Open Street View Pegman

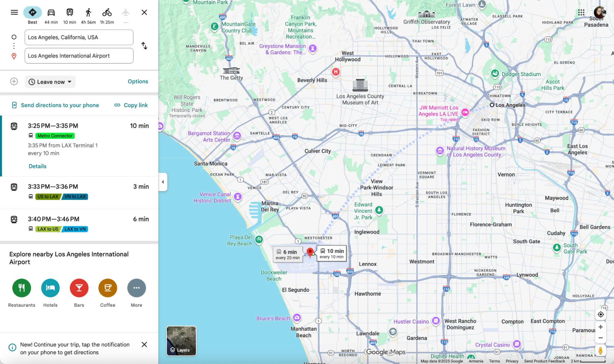(600, 350)
